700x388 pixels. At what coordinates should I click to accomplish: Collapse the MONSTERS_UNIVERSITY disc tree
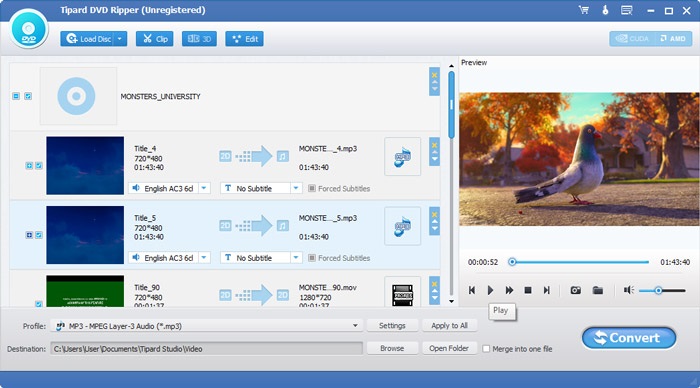tap(16, 96)
